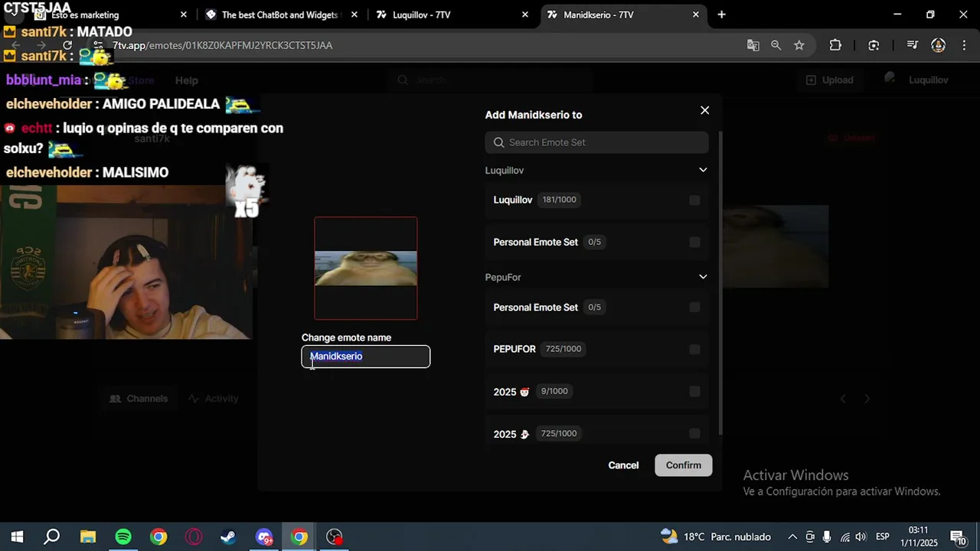Close the Manidkserio - 7TV tab
980x551 pixels.
tap(695, 15)
